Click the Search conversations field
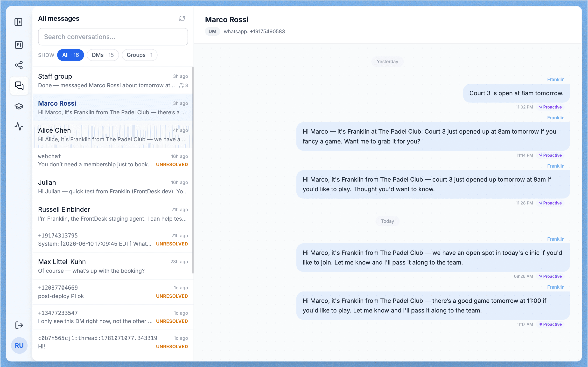Image resolution: width=588 pixels, height=367 pixels. coord(113,37)
